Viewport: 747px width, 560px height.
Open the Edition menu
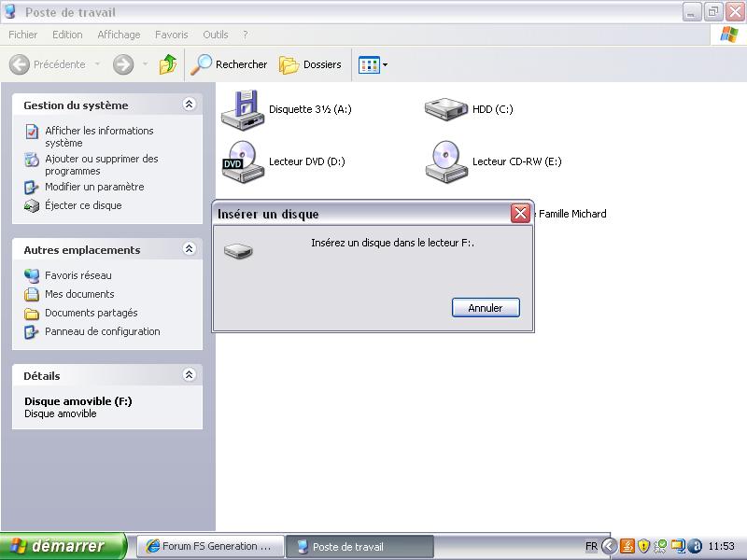(67, 35)
